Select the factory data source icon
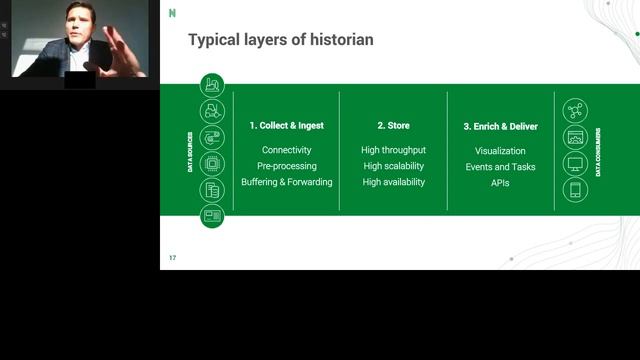This screenshot has width=640, height=360. (x=212, y=85)
